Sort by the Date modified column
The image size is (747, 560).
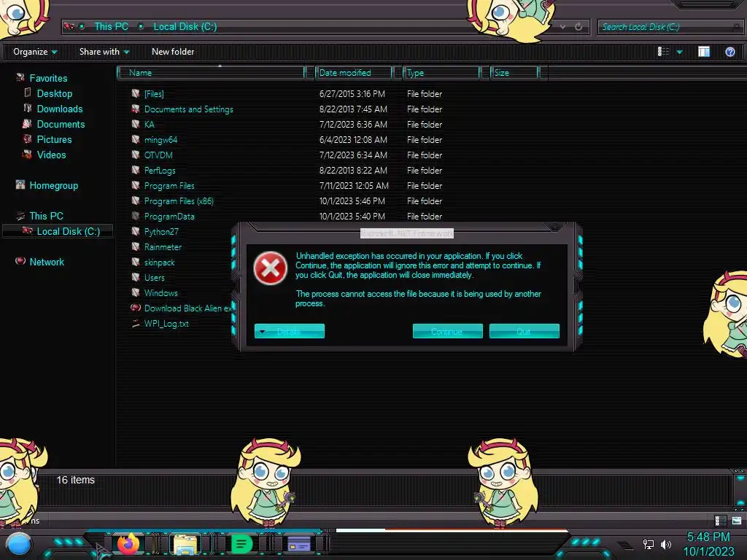pyautogui.click(x=354, y=73)
